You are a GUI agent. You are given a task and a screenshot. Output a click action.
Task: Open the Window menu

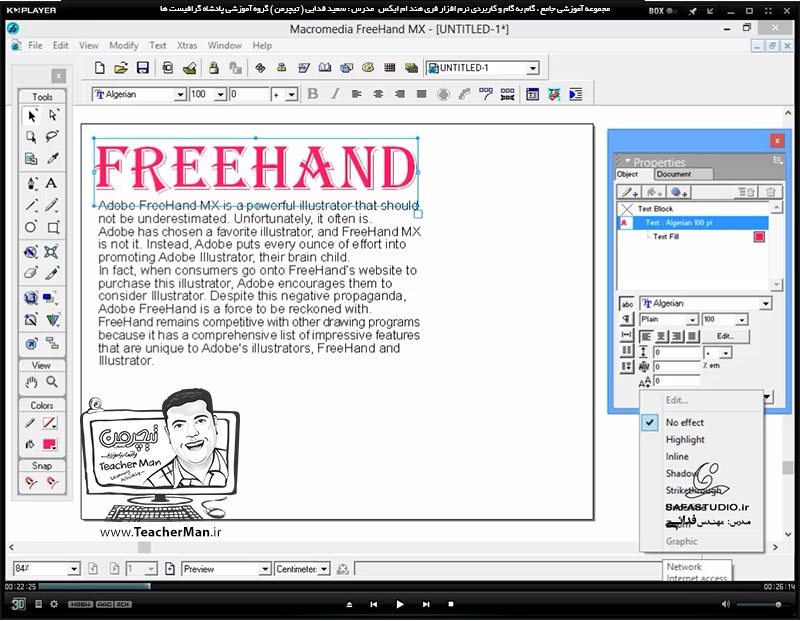click(x=224, y=45)
